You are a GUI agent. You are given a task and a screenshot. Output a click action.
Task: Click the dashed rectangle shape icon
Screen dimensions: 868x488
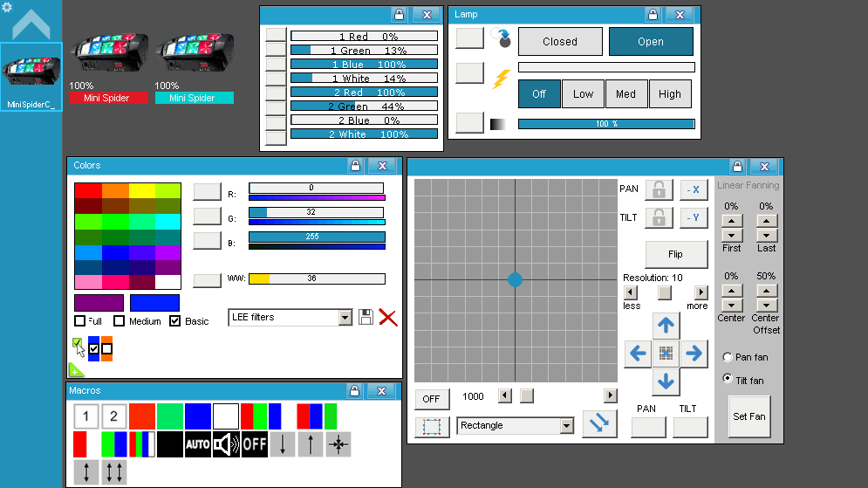pos(432,427)
